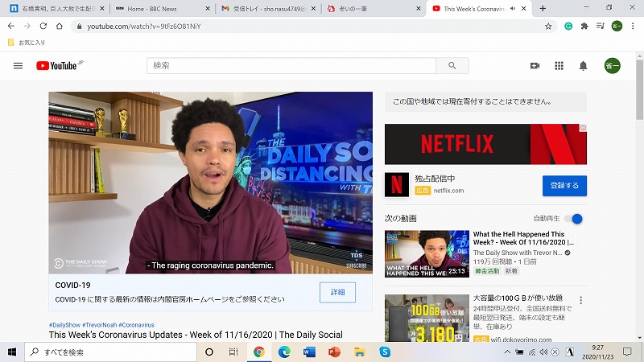Click the Netflix N logo tile
The height and width of the screenshot is (362, 644).
click(x=397, y=185)
